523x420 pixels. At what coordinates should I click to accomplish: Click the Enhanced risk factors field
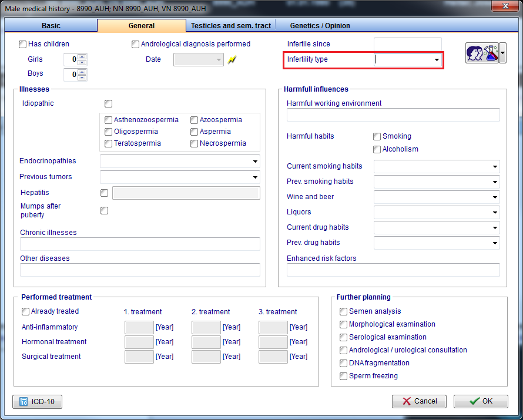(x=393, y=270)
